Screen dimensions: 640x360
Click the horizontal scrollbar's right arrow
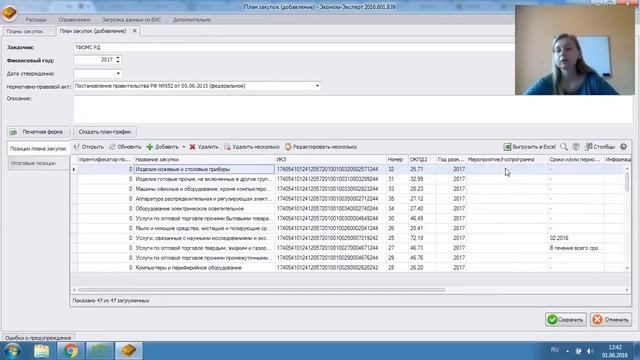(x=627, y=290)
